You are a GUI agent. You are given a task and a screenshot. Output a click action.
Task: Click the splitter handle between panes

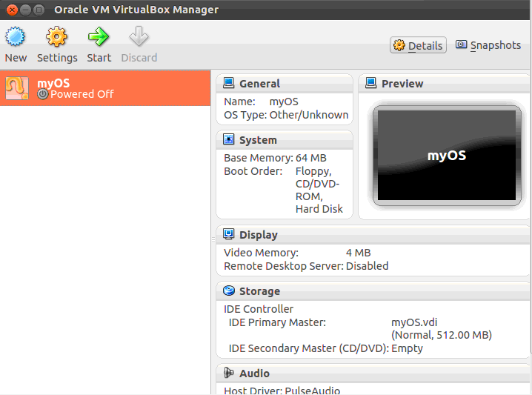click(213, 240)
